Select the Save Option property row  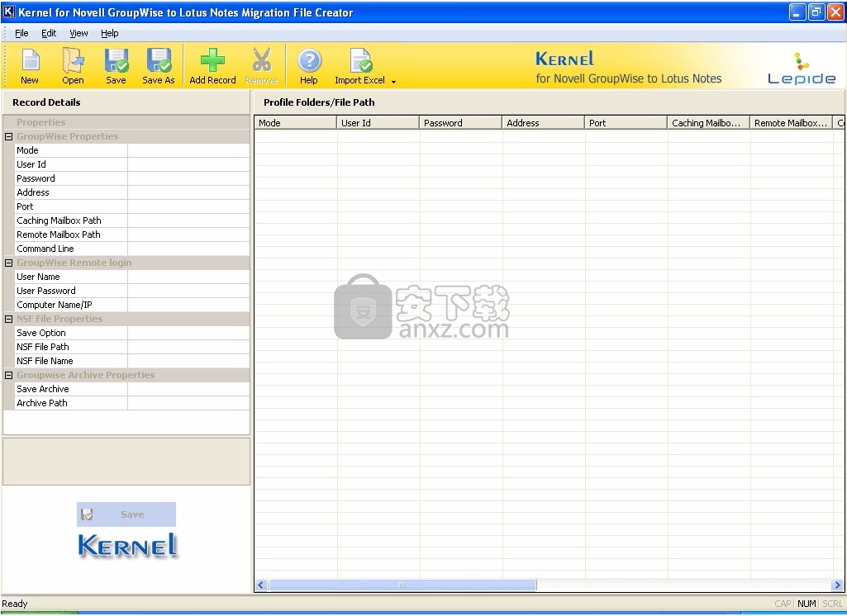[132, 333]
